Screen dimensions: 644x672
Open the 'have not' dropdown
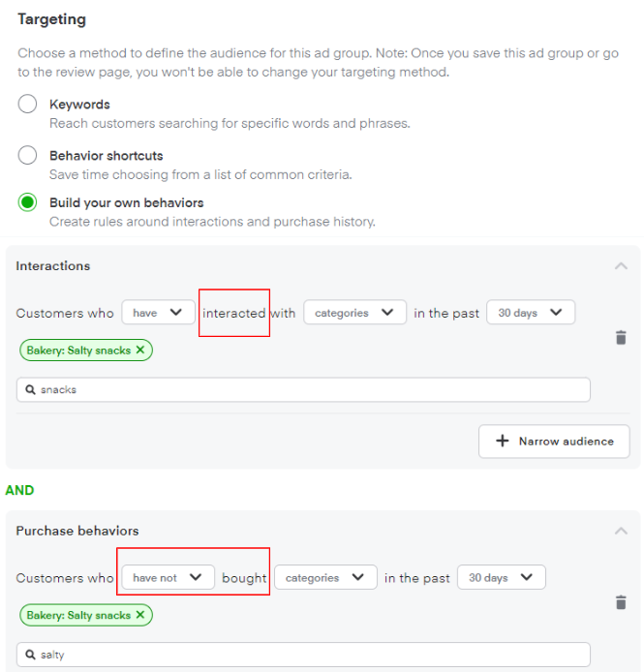pyautogui.click(x=168, y=578)
